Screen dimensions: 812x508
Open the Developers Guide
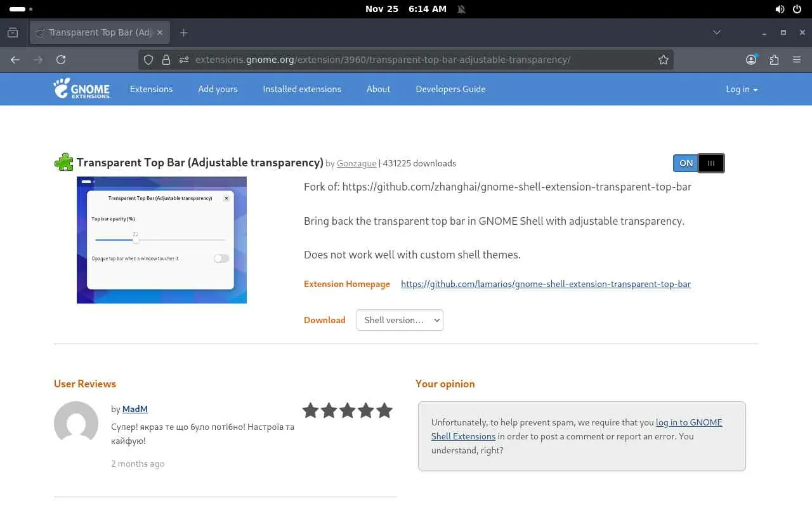coord(450,89)
